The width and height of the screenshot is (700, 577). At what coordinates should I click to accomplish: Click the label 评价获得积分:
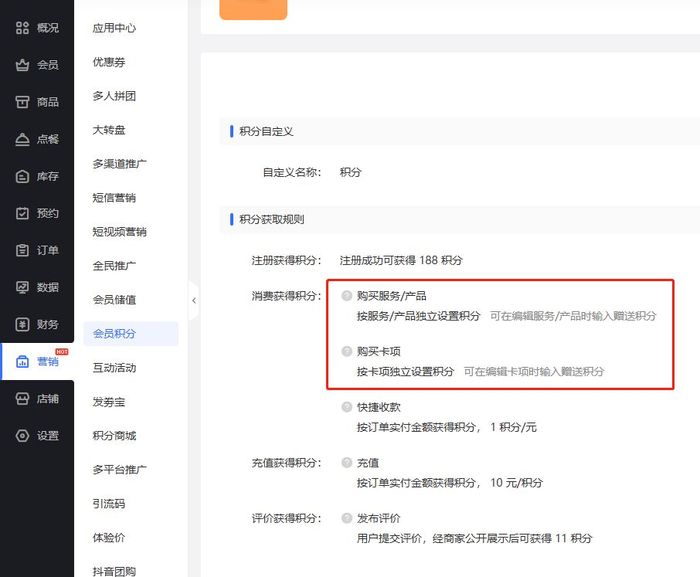pyautogui.click(x=286, y=518)
